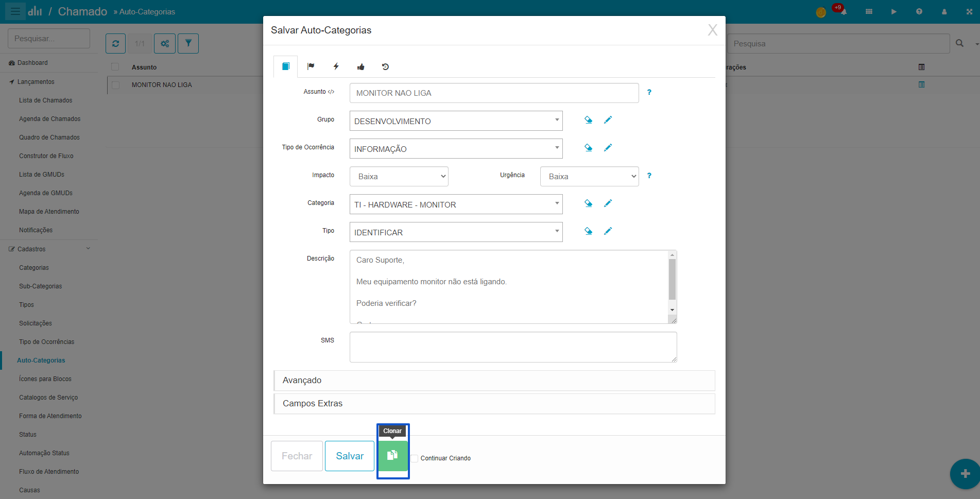Click the hamburger menu icon
This screenshot has height=499, width=980.
(x=15, y=11)
